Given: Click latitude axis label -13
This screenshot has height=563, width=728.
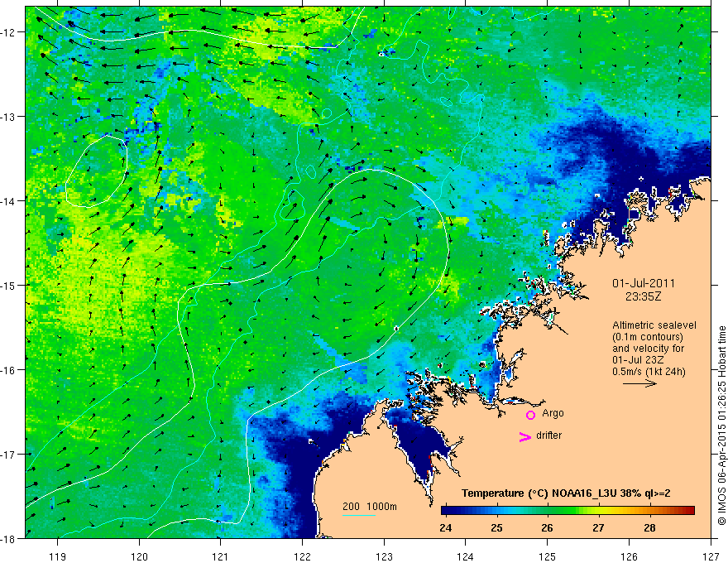Looking at the screenshot, I should 9,117.
